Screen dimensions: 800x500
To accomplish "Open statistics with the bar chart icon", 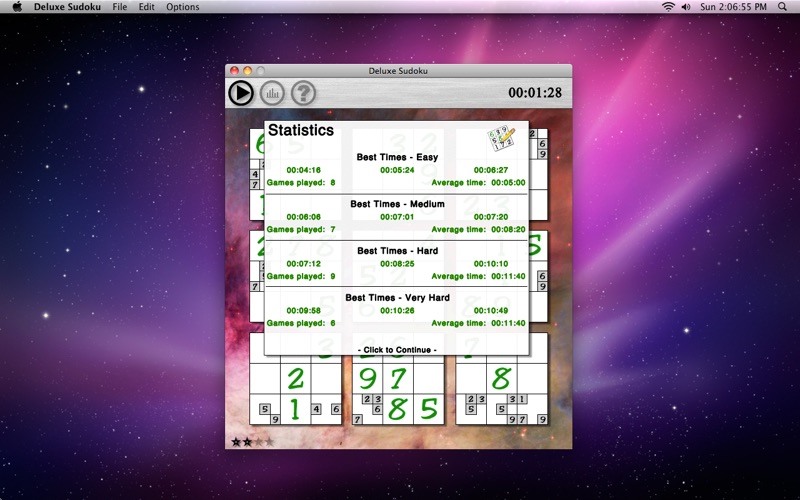I will coord(272,93).
